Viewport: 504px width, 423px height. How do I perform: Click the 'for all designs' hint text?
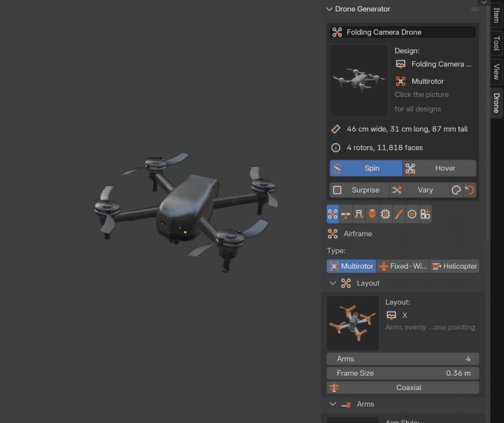[x=418, y=109]
